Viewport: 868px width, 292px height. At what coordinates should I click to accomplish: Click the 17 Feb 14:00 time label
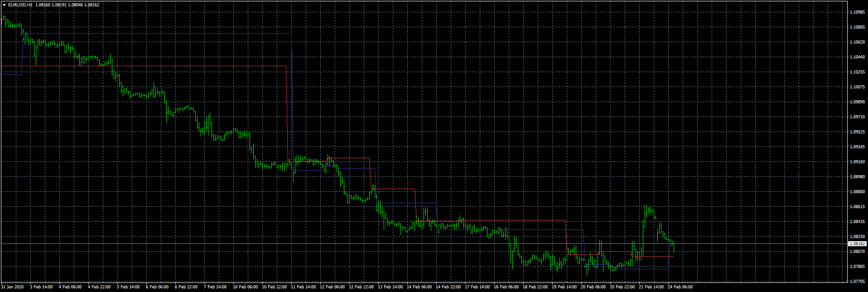click(x=477, y=287)
